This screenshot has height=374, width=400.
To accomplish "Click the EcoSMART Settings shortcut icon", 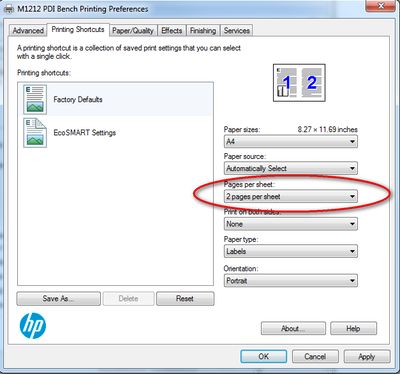I will point(35,133).
